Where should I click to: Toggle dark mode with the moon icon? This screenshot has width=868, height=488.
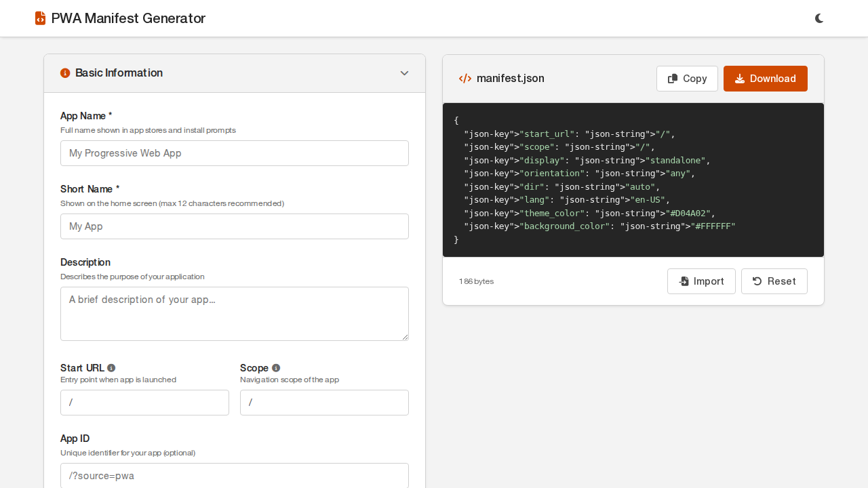click(819, 18)
